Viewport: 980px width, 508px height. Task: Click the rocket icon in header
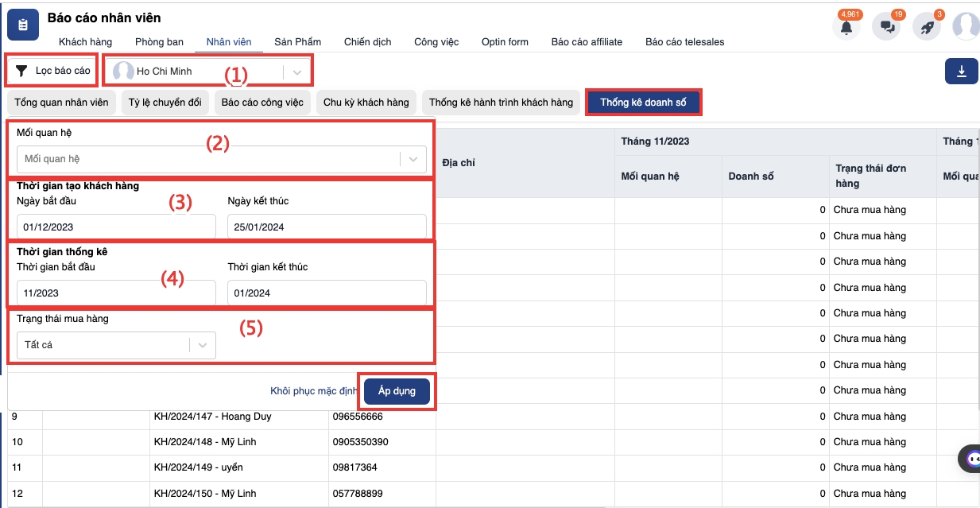926,27
